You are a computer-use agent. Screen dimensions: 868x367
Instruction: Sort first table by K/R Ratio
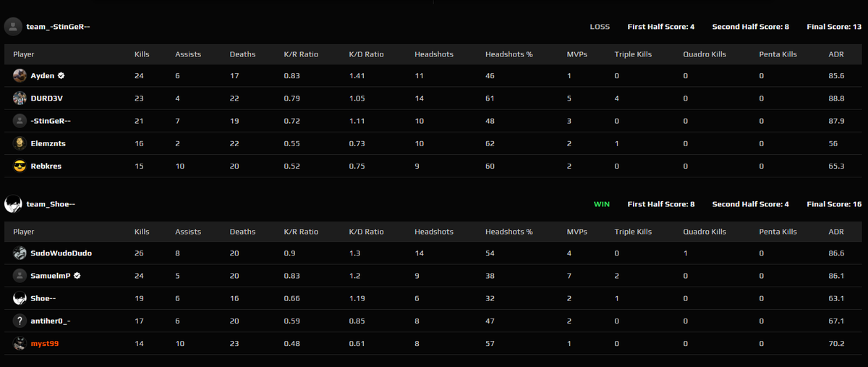coord(301,54)
